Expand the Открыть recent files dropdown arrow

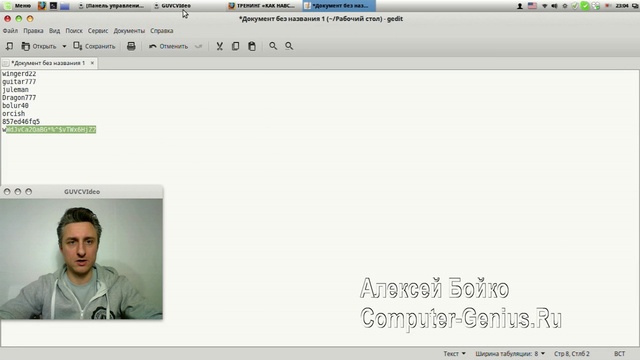point(64,46)
